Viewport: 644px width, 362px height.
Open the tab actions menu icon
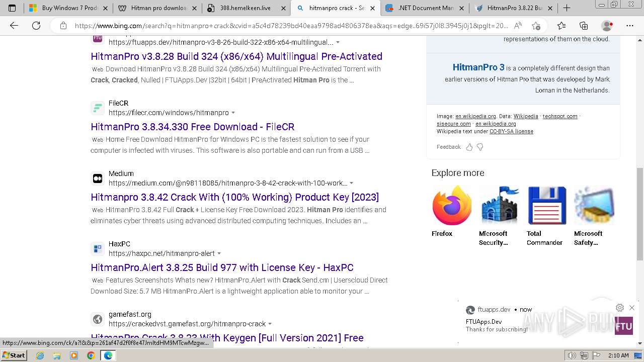click(12, 8)
